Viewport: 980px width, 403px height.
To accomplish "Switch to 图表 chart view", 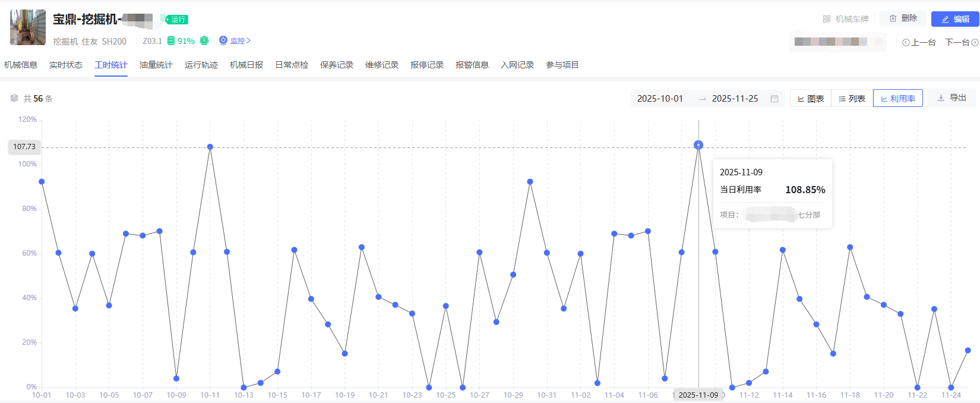I will (811, 99).
